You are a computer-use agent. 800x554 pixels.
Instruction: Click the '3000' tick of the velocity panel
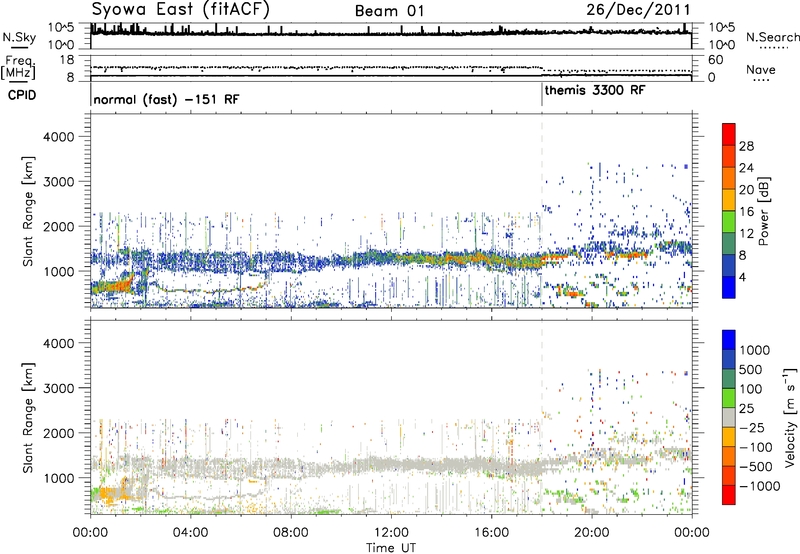pyautogui.click(x=59, y=388)
